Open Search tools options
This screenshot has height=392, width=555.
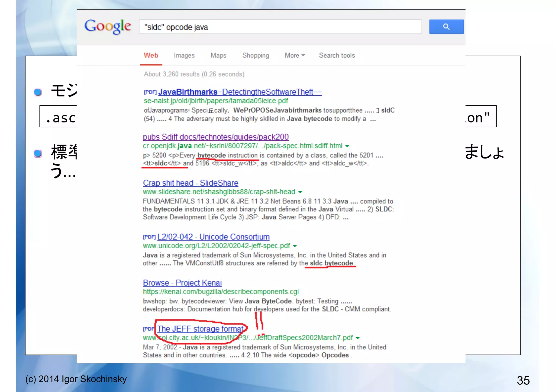click(337, 55)
